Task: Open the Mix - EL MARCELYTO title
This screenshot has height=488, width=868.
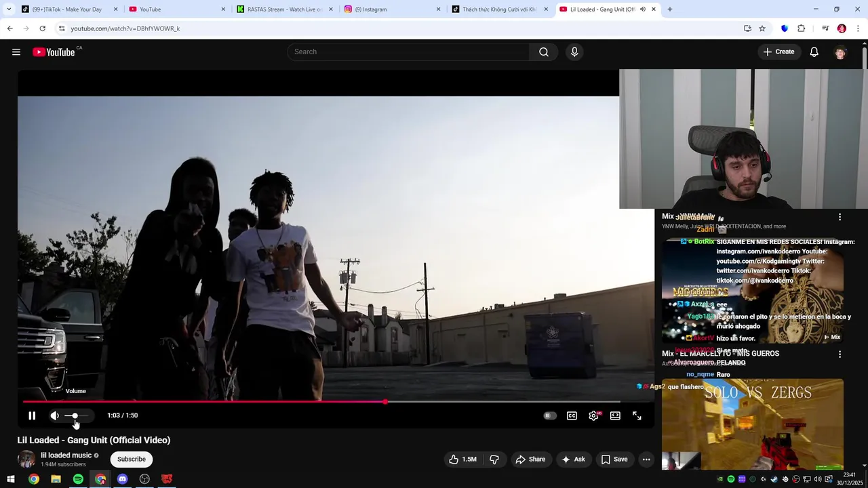Action: click(x=720, y=354)
